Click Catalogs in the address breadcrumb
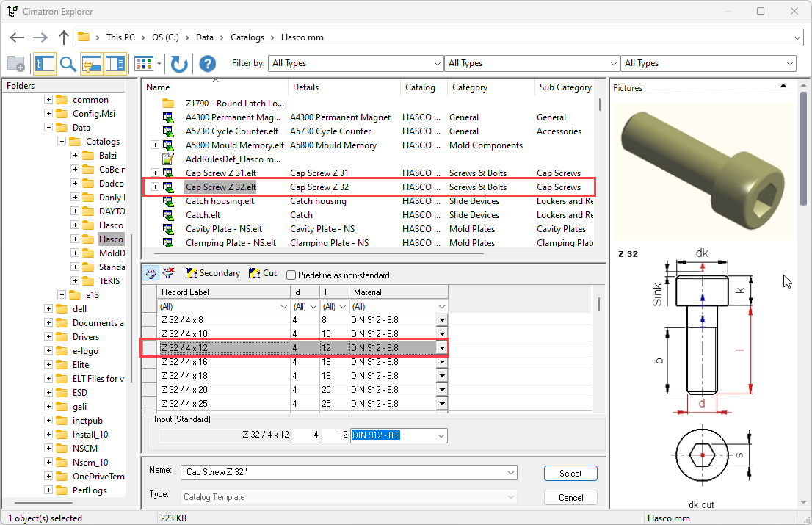The width and height of the screenshot is (812, 525). click(x=247, y=37)
